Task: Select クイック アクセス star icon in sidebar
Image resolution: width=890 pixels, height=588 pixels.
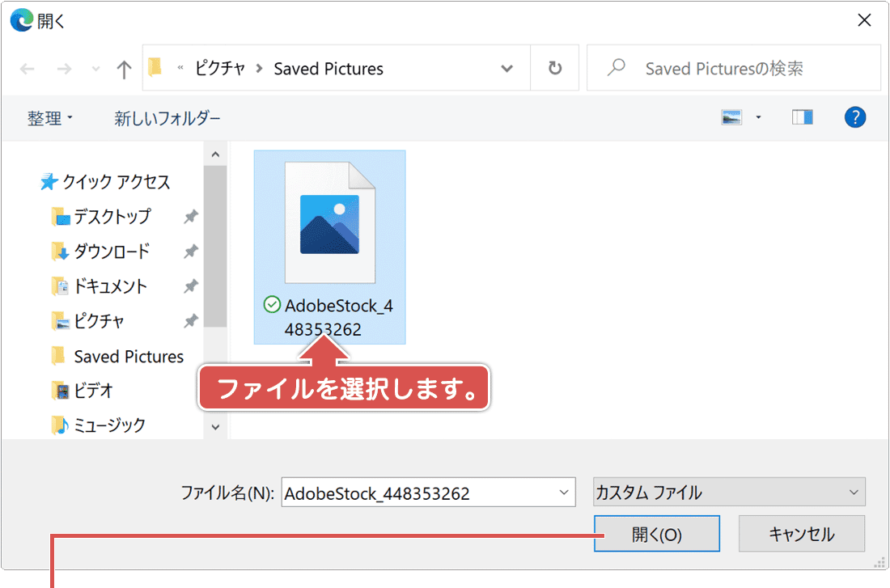Action: tap(50, 181)
